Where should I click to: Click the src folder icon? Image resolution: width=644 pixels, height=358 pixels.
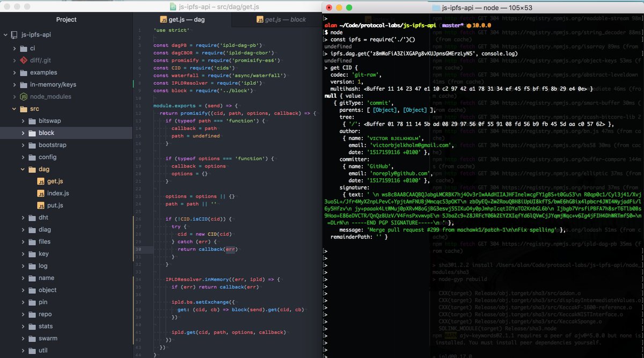click(x=24, y=109)
